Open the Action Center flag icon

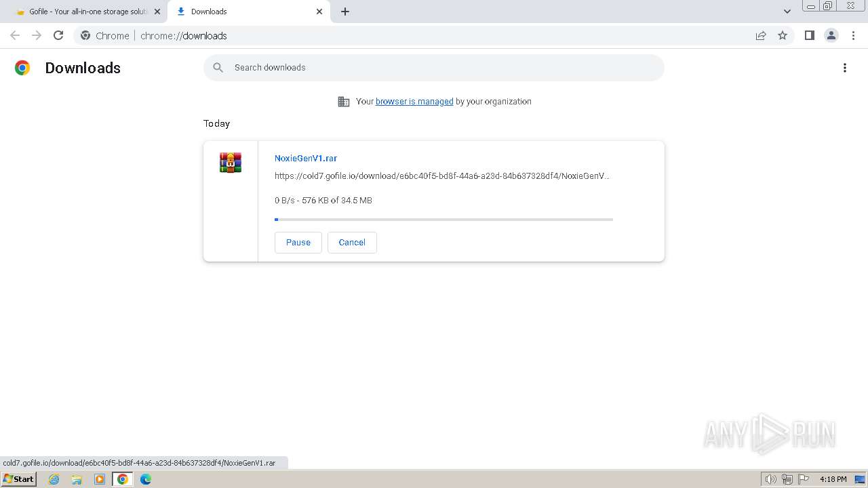coord(804,479)
